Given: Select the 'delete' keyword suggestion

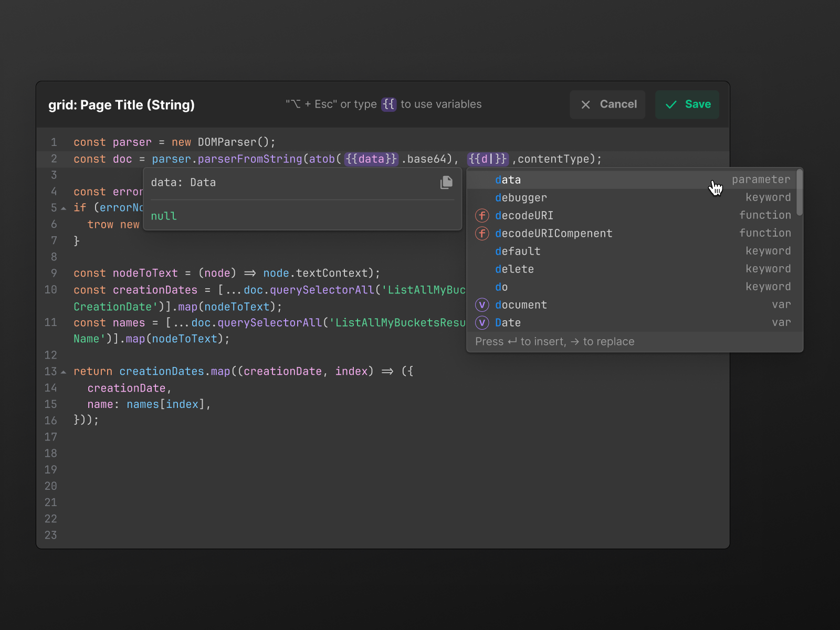Looking at the screenshot, I should click(x=632, y=269).
